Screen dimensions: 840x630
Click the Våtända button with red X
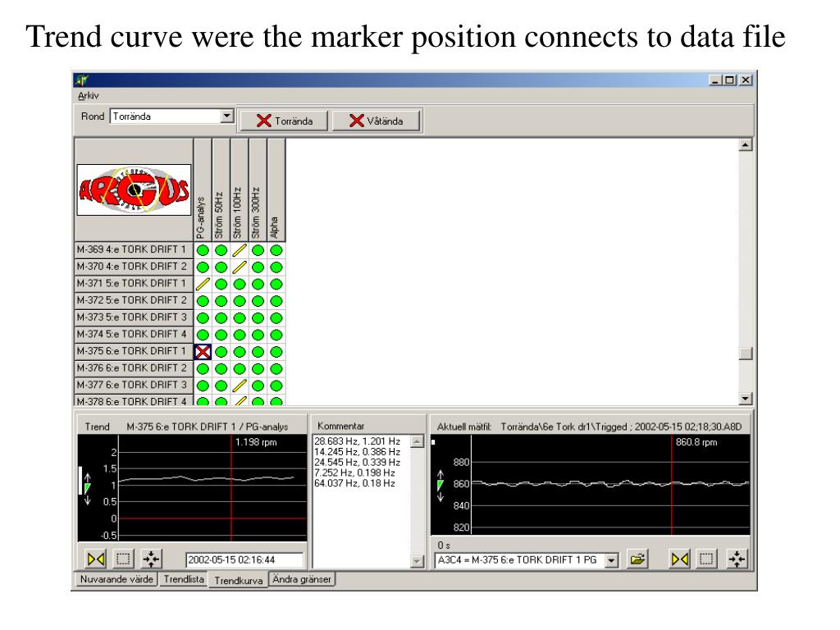click(376, 121)
